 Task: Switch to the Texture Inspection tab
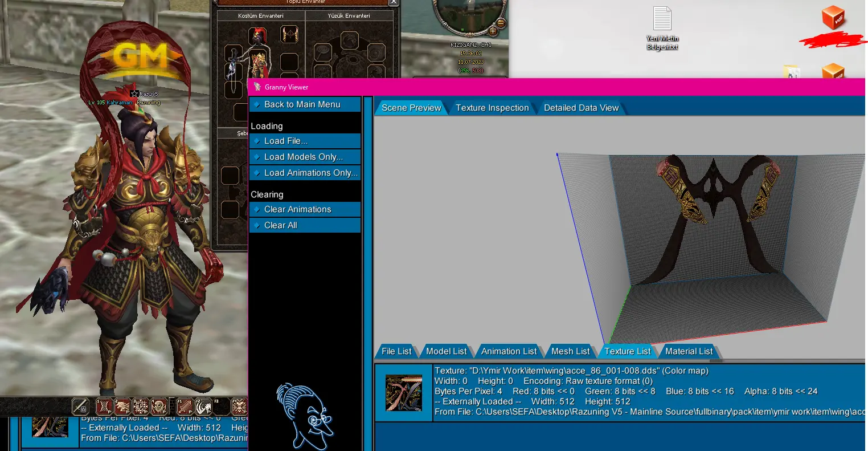(492, 108)
